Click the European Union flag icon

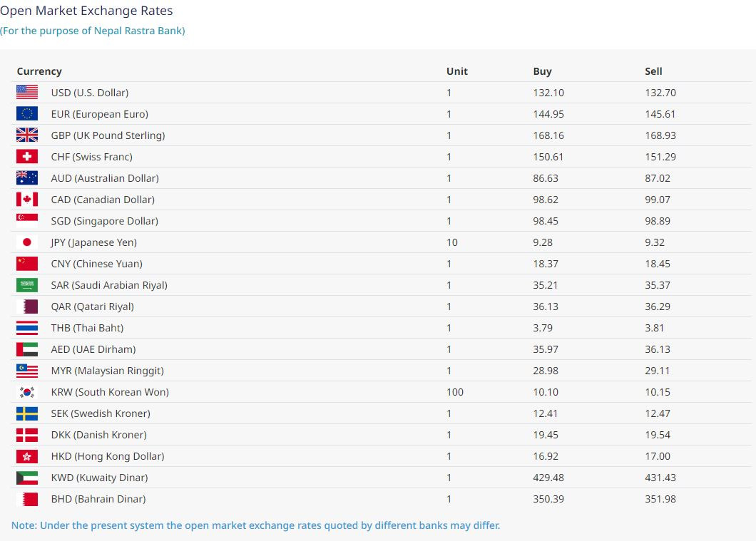coord(27,113)
